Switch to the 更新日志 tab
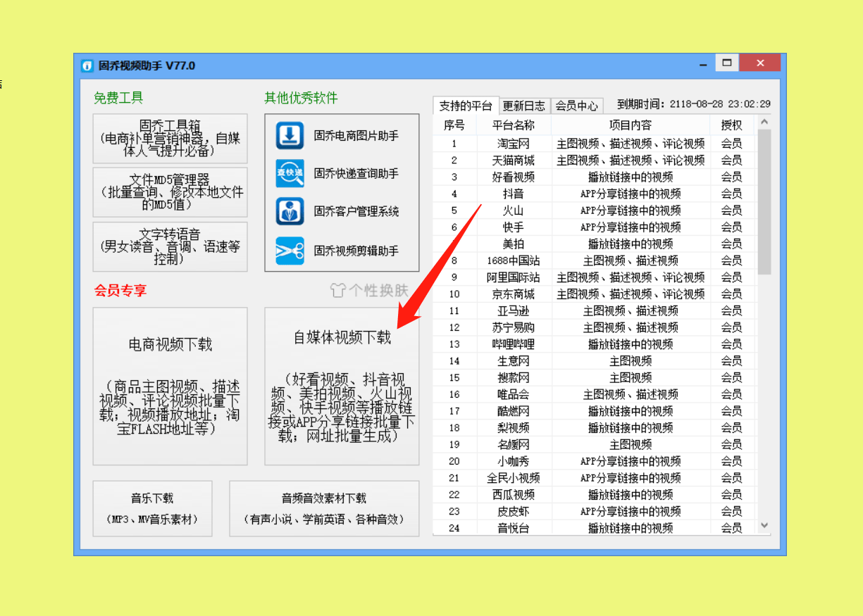The width and height of the screenshot is (863, 616). point(523,106)
